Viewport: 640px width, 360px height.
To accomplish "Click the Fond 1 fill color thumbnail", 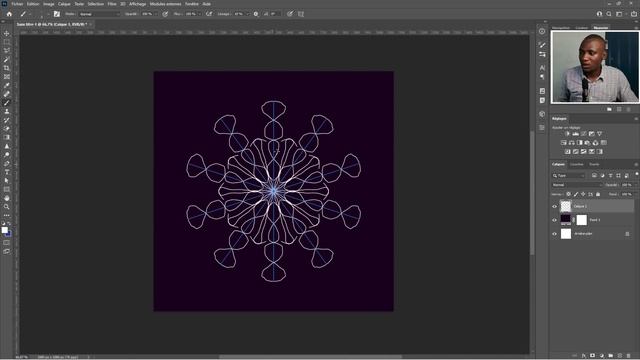I will [566, 220].
